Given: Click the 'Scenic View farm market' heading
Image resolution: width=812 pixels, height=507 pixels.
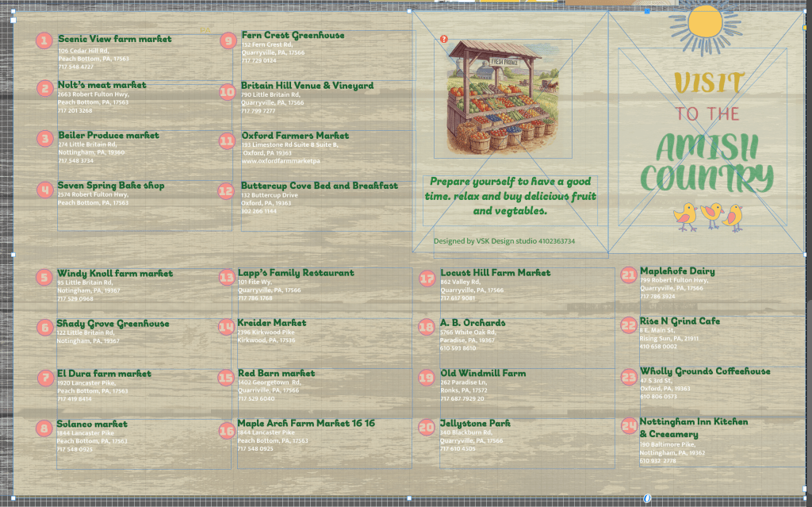Looking at the screenshot, I should coord(114,39).
